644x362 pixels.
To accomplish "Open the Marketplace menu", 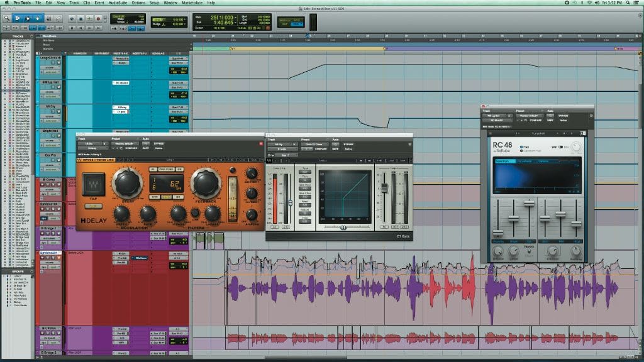I will (x=192, y=3).
